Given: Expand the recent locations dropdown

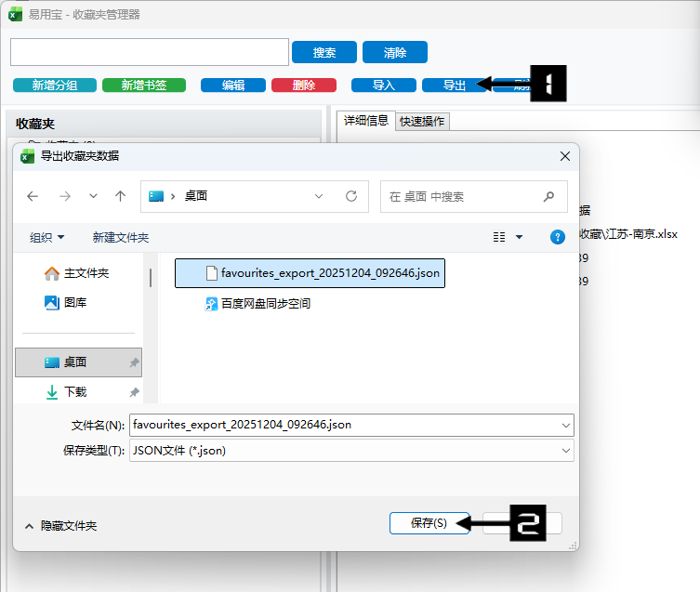Looking at the screenshot, I should click(x=93, y=196).
